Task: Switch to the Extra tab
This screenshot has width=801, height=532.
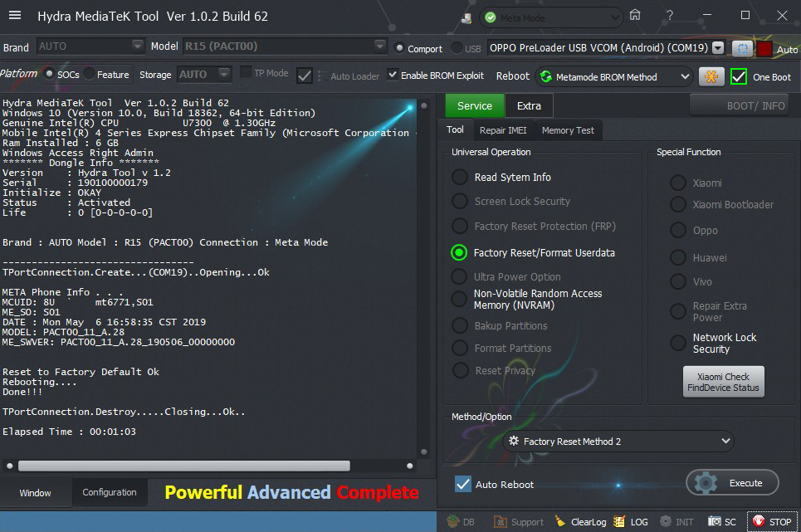Action: click(529, 105)
